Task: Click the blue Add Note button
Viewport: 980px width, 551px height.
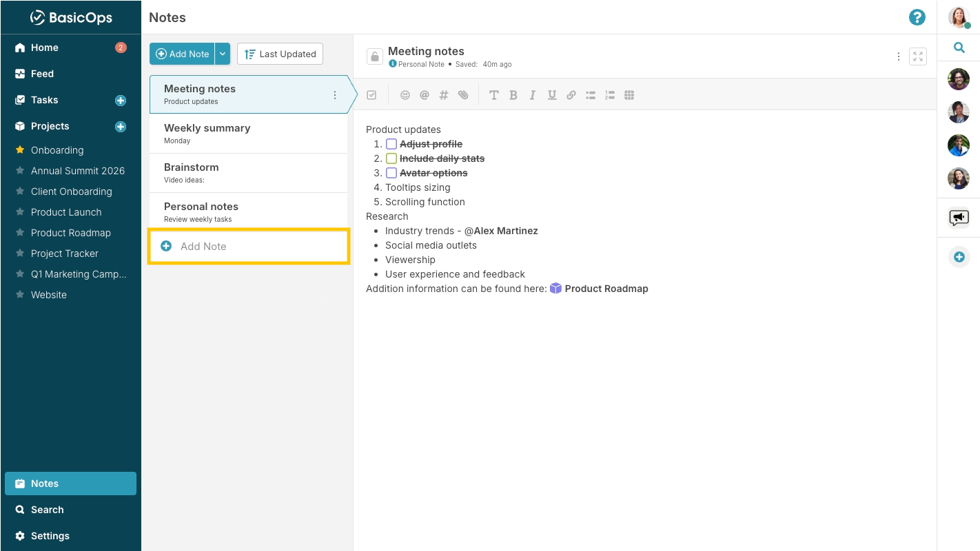Action: tap(182, 54)
